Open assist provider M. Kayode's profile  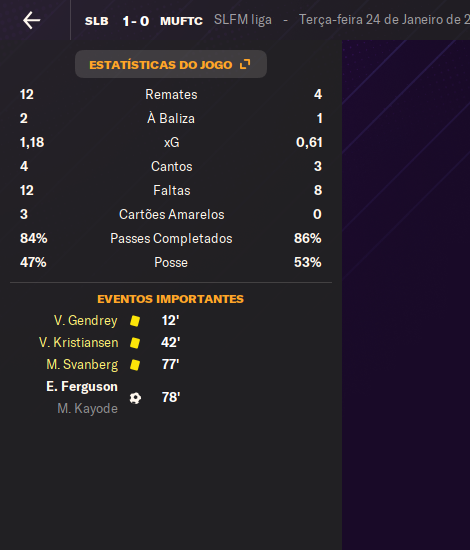pos(87,409)
